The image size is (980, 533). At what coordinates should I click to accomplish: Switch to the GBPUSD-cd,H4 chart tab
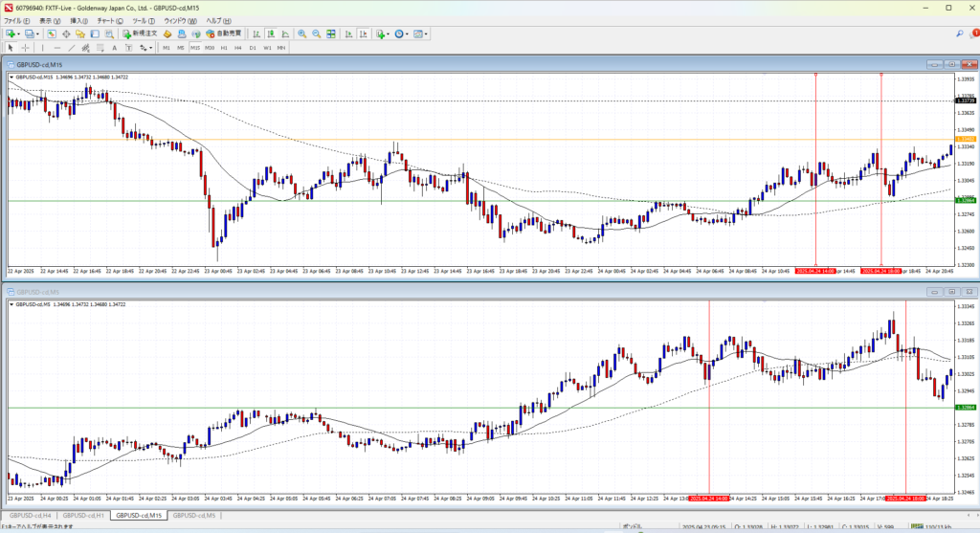(x=31, y=515)
